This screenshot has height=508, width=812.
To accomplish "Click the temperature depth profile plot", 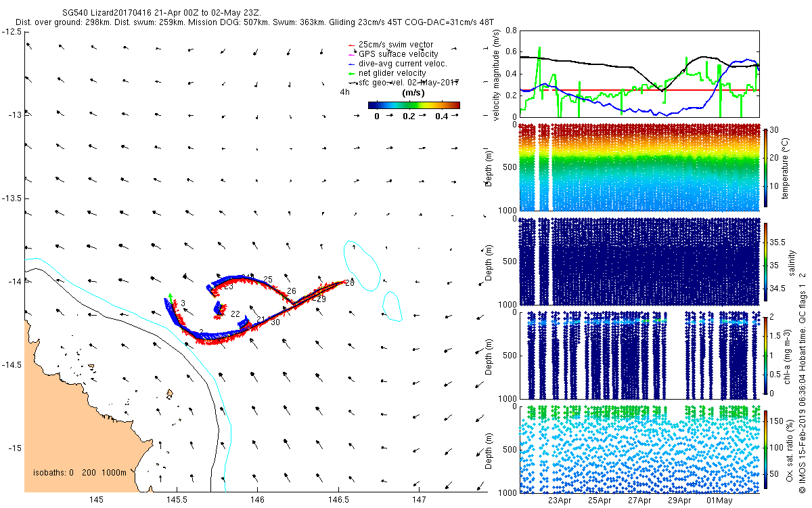I will (639, 168).
